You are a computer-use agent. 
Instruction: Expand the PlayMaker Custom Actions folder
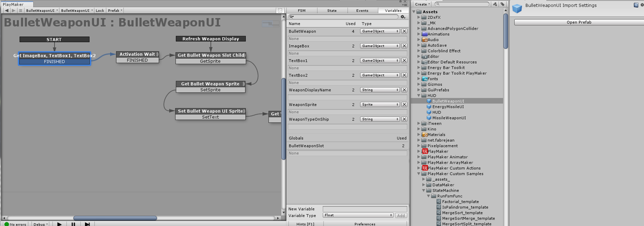(x=419, y=168)
